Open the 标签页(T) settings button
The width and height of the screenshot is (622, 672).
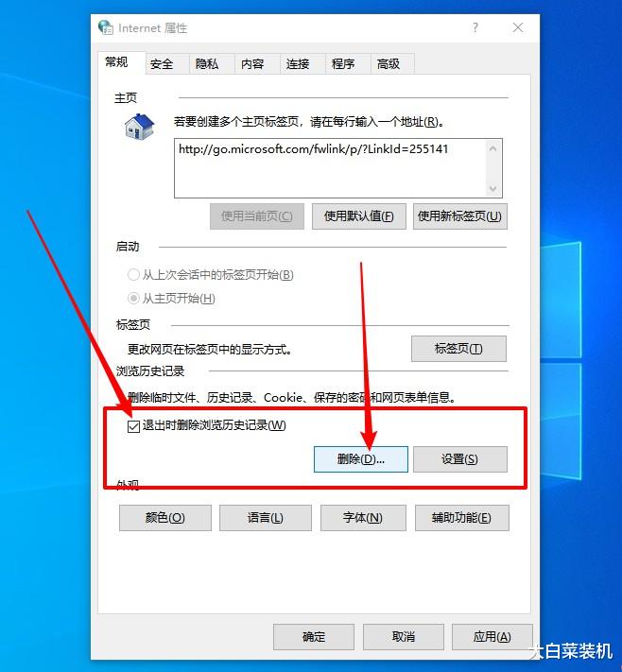[458, 349]
